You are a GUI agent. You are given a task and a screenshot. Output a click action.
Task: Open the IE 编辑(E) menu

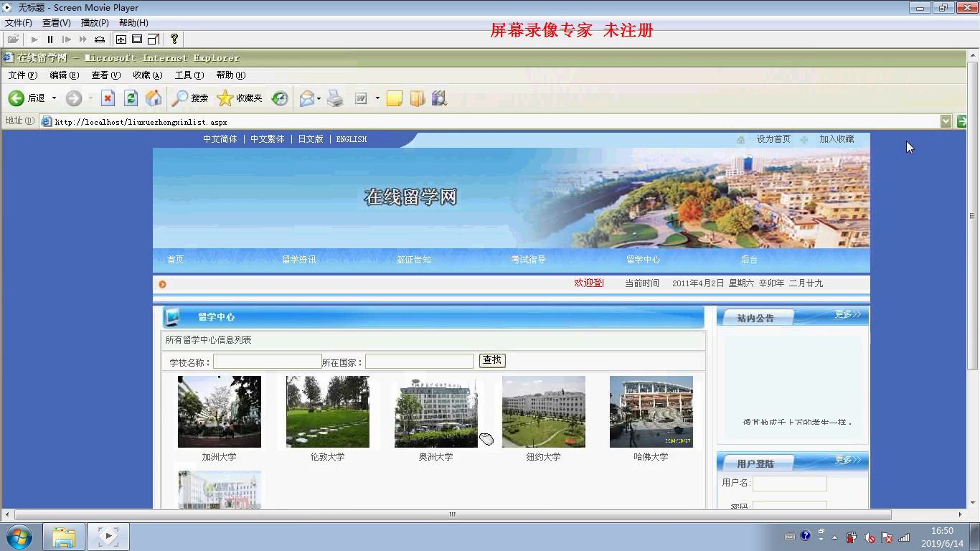point(65,75)
